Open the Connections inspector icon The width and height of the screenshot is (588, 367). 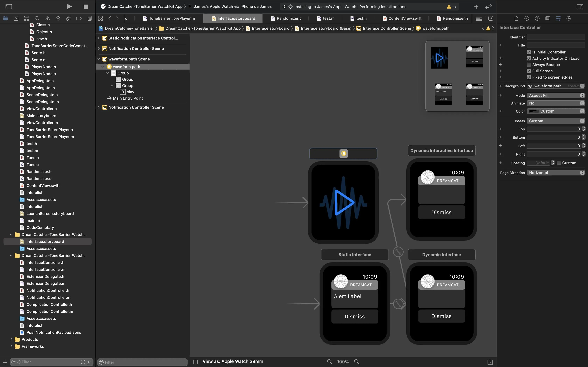pos(569,18)
